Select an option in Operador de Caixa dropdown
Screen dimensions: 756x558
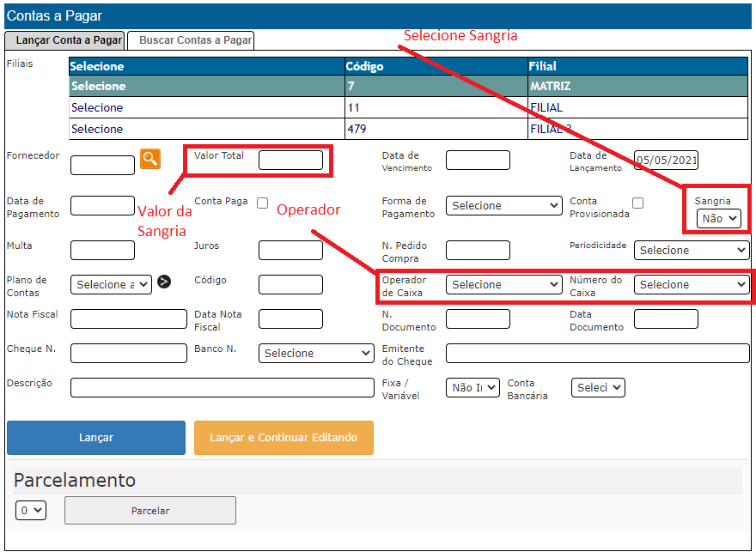click(503, 285)
